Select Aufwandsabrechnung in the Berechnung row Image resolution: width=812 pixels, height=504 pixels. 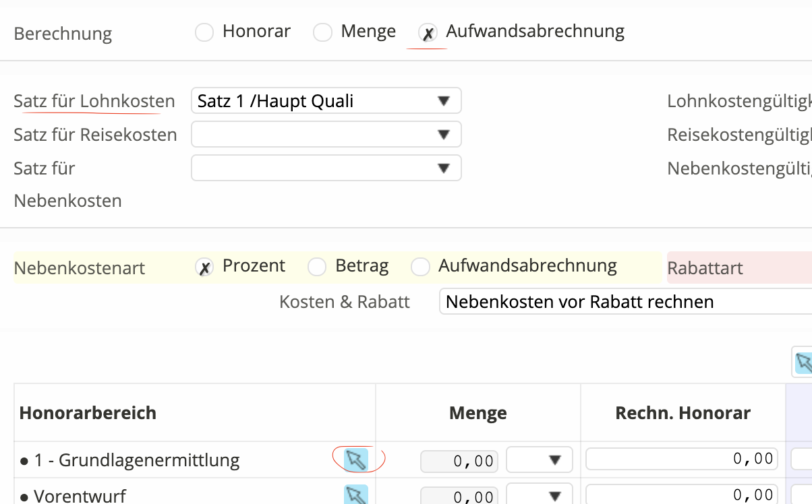[x=428, y=32]
